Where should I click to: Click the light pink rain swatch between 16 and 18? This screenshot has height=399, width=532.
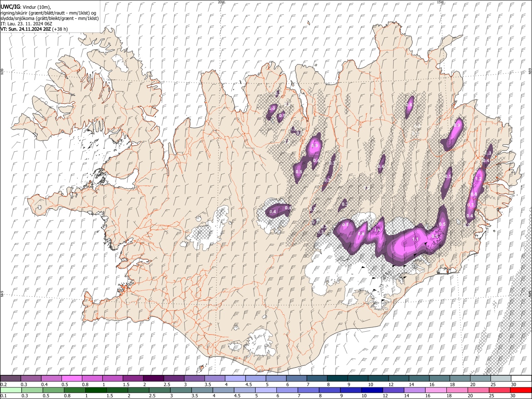pos(435,390)
